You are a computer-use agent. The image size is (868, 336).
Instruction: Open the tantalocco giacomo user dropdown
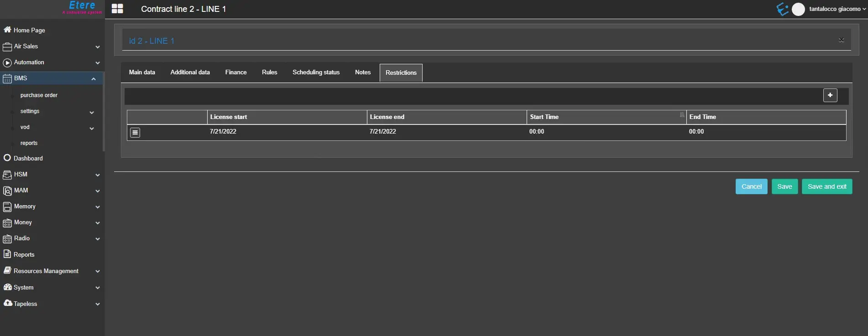pyautogui.click(x=837, y=9)
